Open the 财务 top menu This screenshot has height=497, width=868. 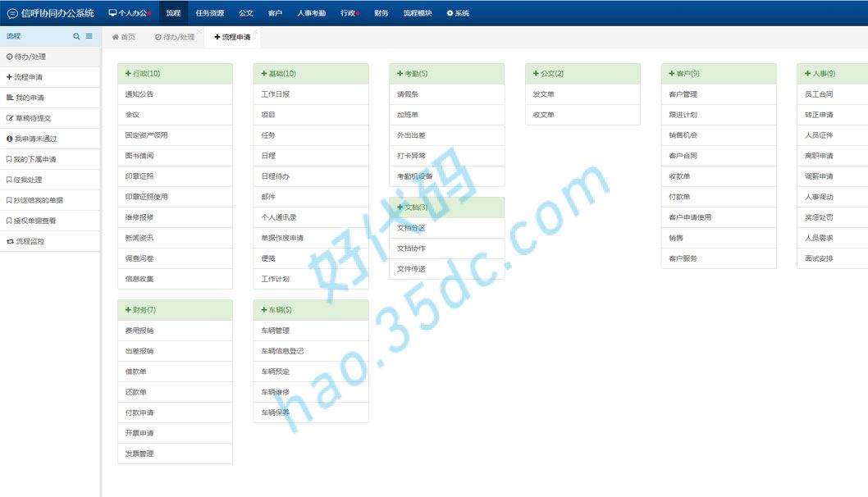(x=381, y=13)
